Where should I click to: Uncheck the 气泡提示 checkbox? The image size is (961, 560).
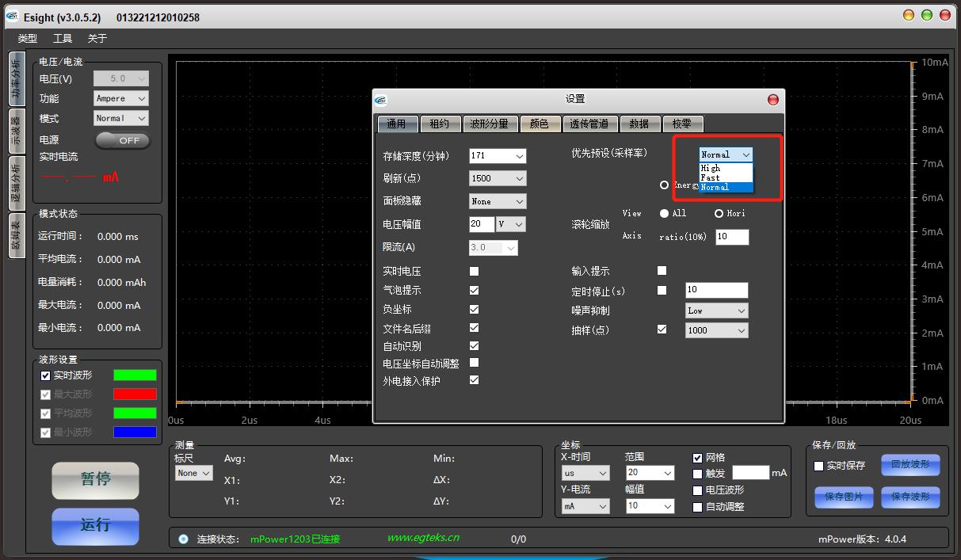474,290
